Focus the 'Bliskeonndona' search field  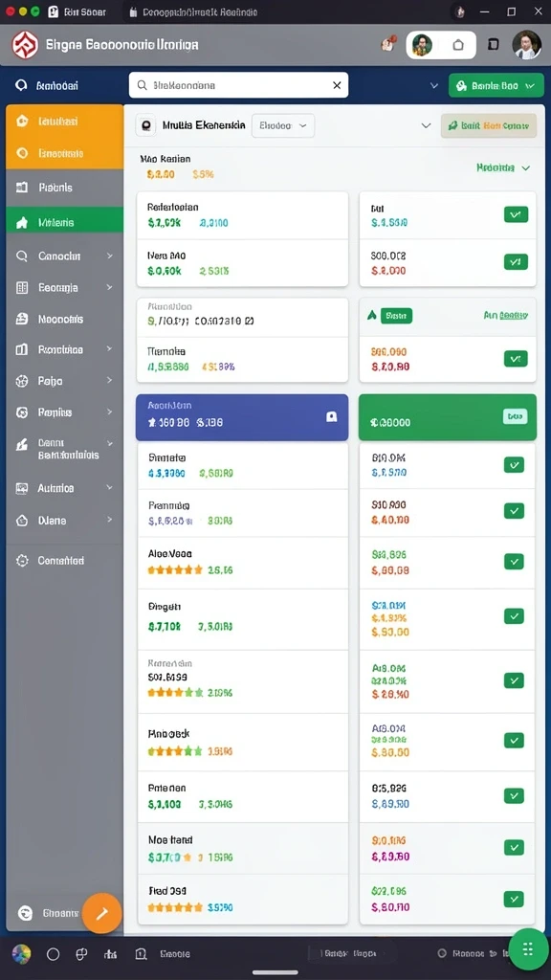[238, 85]
